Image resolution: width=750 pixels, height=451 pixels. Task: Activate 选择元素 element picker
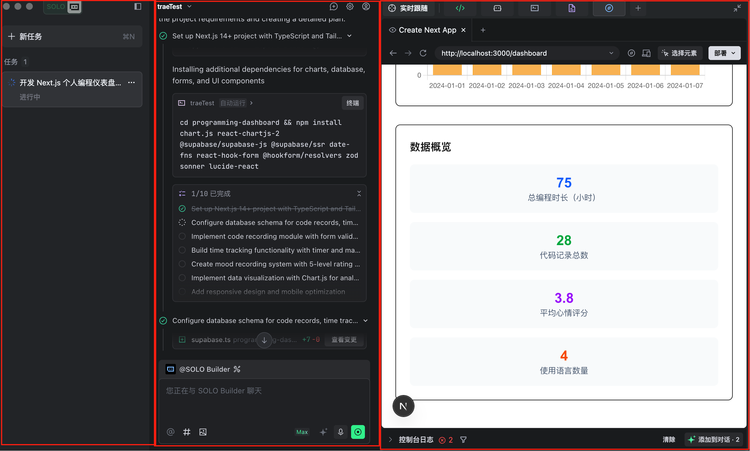pos(680,53)
